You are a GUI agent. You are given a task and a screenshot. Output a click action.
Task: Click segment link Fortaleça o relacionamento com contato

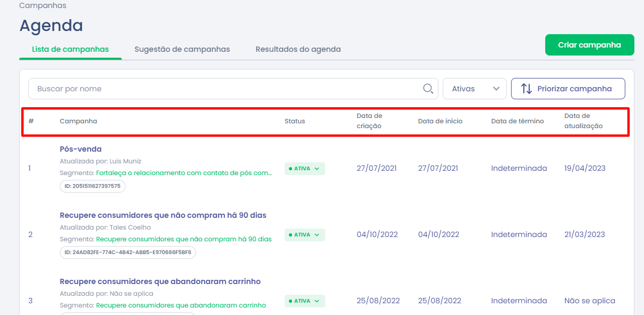pyautogui.click(x=184, y=173)
